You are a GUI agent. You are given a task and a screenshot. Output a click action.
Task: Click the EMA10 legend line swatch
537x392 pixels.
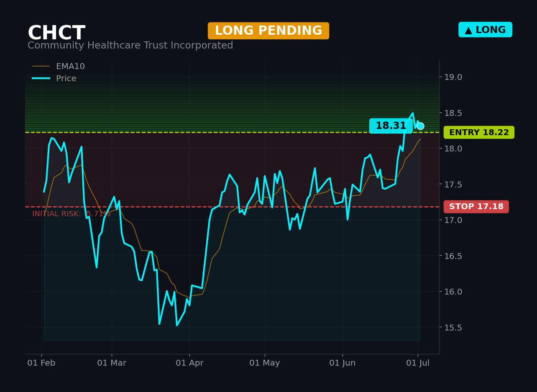[x=41, y=67]
